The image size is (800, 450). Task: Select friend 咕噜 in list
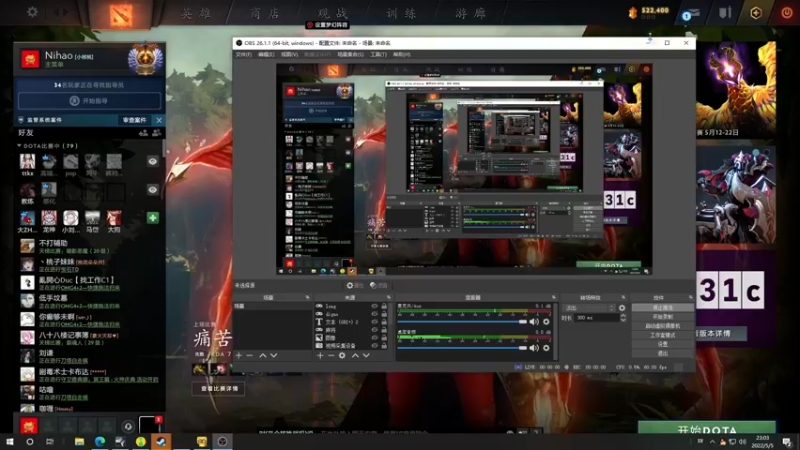pyautogui.click(x=91, y=393)
